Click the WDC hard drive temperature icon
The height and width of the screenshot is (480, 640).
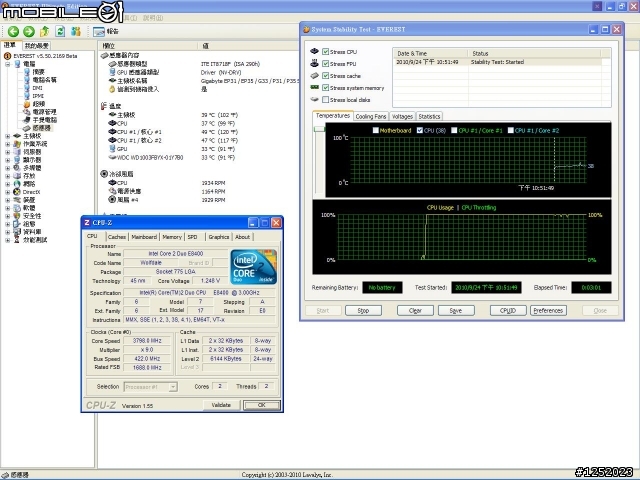point(112,157)
